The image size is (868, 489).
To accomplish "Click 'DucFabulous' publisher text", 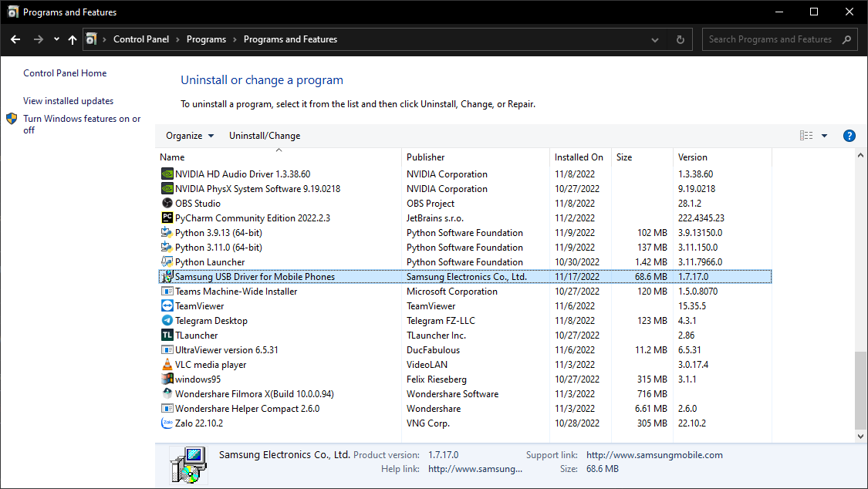I will point(433,349).
